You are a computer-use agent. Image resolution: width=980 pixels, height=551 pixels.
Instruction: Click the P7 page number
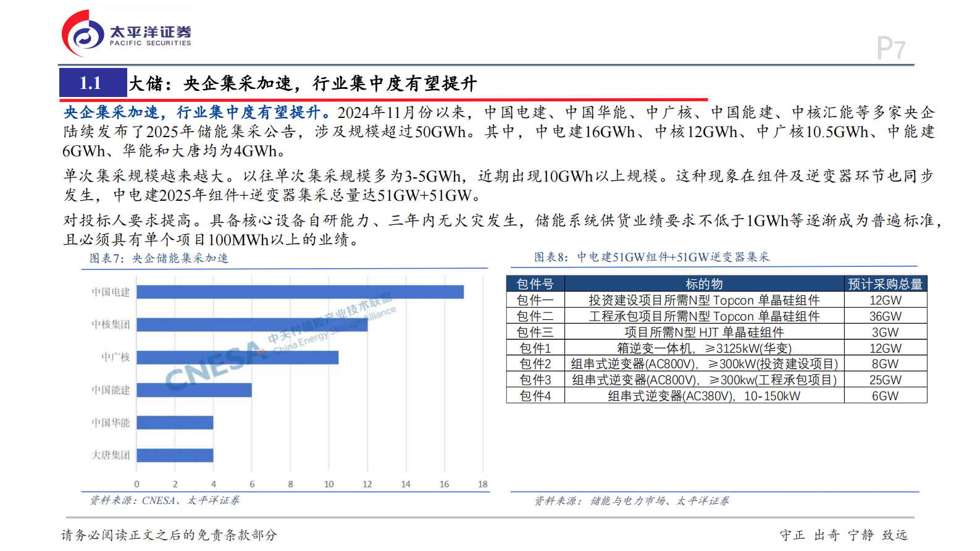(x=891, y=48)
